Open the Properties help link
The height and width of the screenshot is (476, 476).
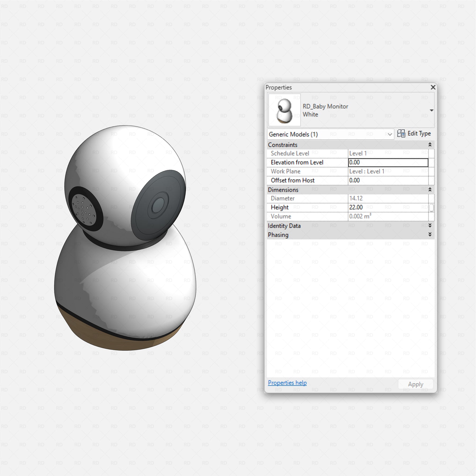287,383
